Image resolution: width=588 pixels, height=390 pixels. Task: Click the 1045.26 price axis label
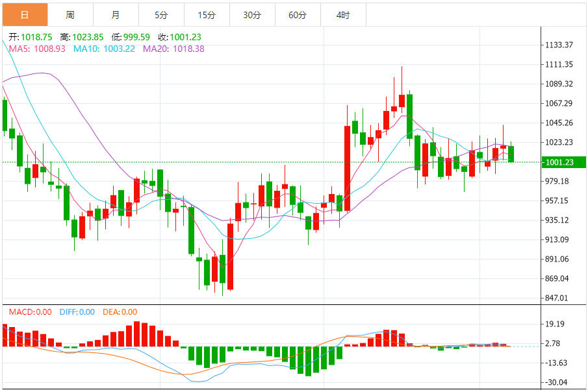(559, 123)
